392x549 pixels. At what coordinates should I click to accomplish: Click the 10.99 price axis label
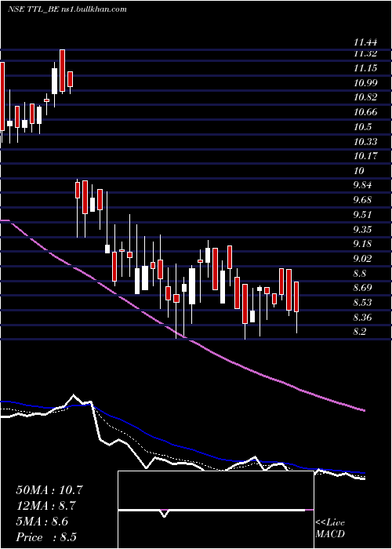click(365, 83)
